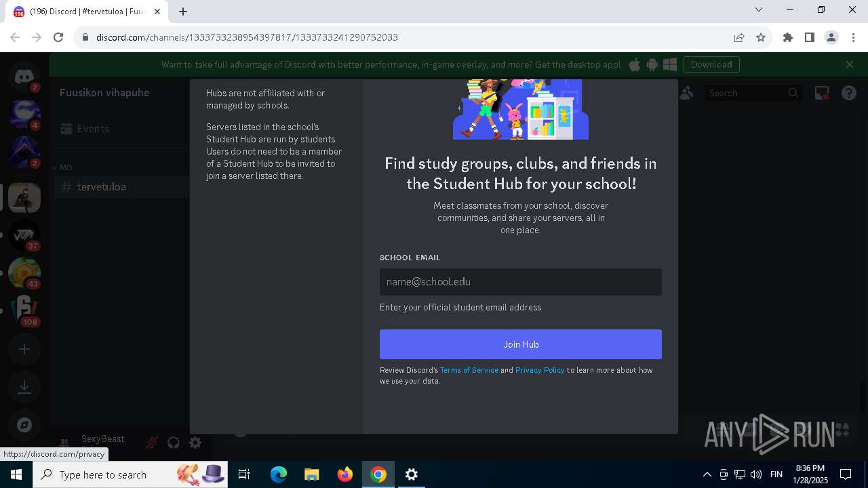Screen dimensions: 868x488
Task: Open Task View on taskbar
Action: (245, 474)
